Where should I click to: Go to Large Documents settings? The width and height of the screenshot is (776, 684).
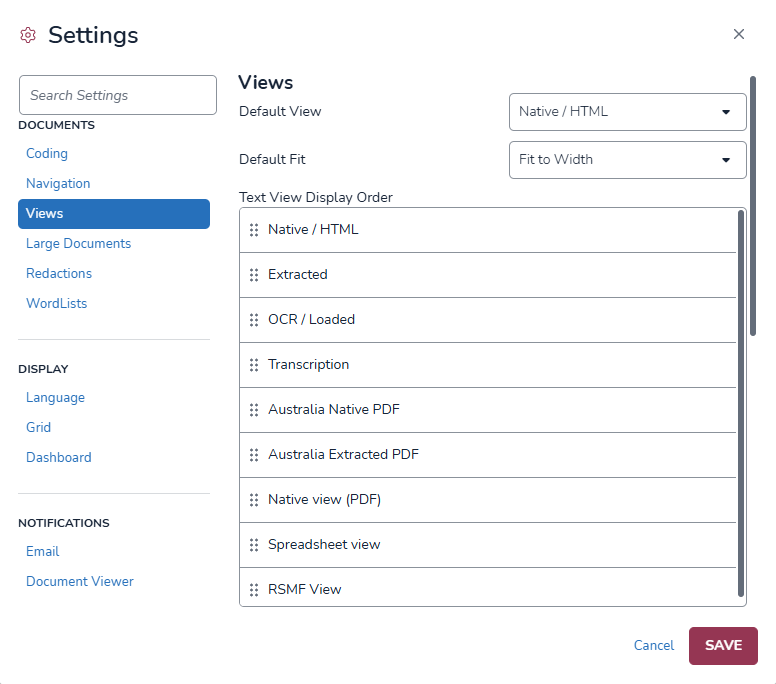pyautogui.click(x=78, y=244)
